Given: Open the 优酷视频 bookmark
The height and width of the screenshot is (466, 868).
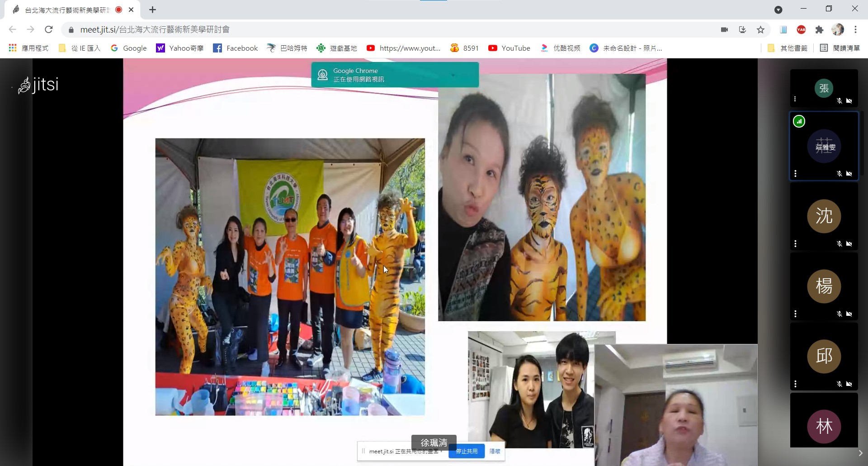Looking at the screenshot, I should [561, 48].
